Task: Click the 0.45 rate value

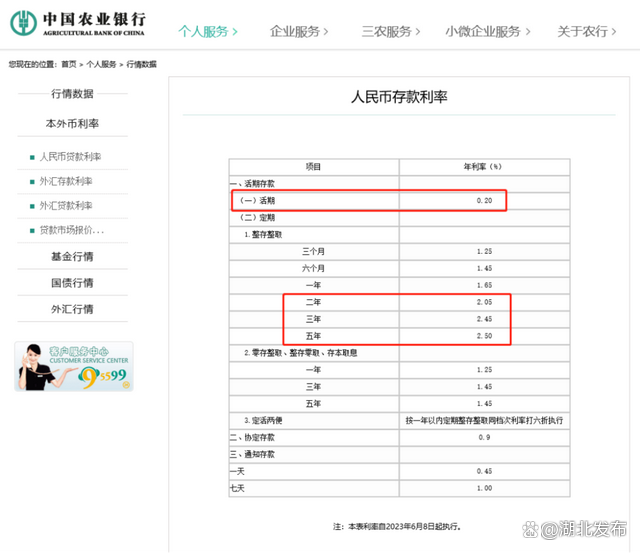Action: tap(484, 471)
